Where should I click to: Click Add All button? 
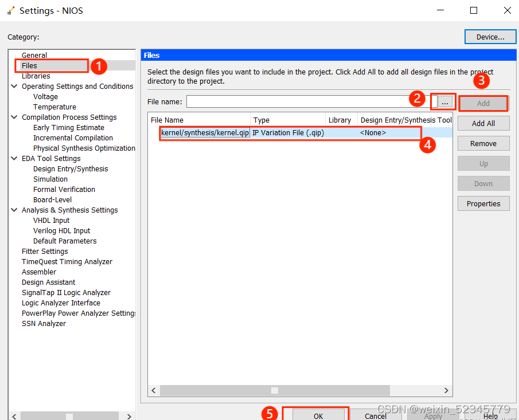483,124
